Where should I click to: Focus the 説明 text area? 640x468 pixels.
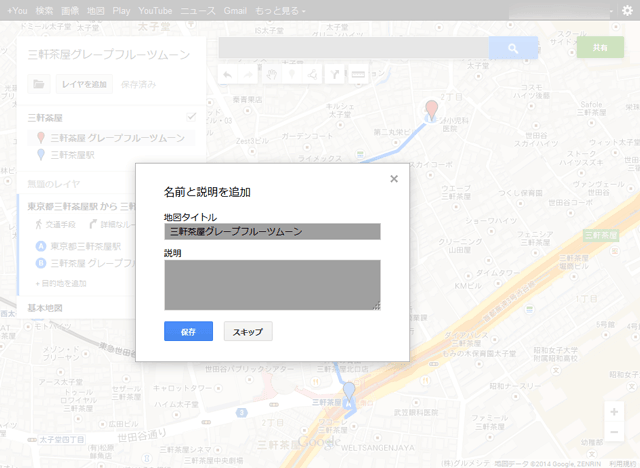[x=272, y=285]
